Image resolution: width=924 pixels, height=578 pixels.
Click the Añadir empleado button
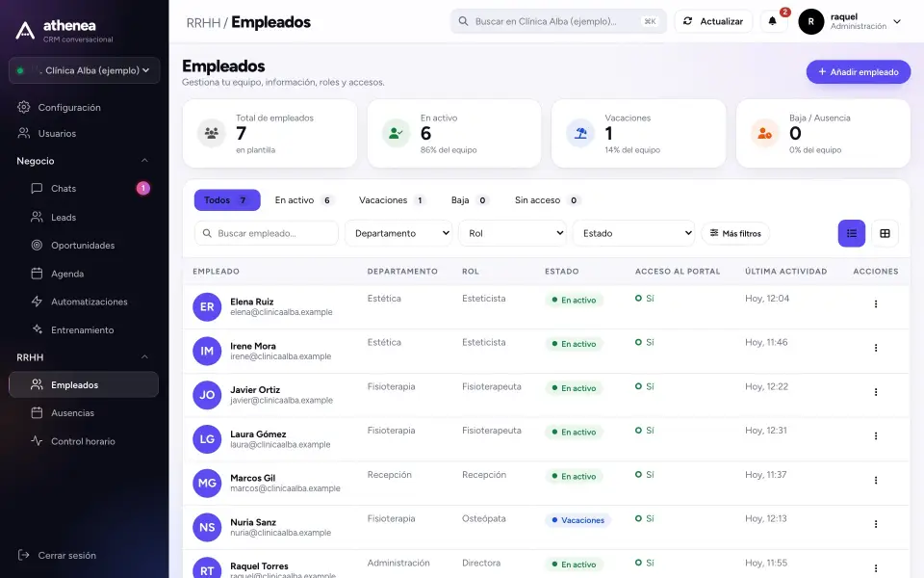pos(858,72)
